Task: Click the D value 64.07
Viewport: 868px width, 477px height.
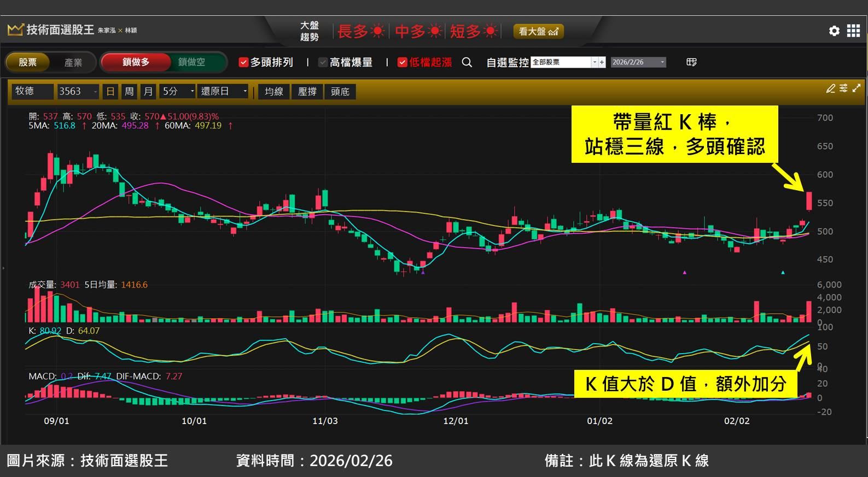Action: [x=89, y=331]
